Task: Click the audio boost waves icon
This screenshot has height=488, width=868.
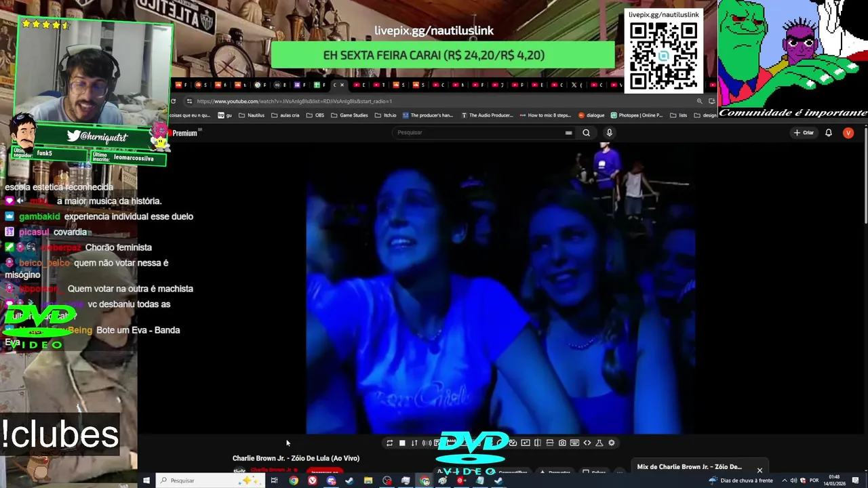Action: (427, 443)
